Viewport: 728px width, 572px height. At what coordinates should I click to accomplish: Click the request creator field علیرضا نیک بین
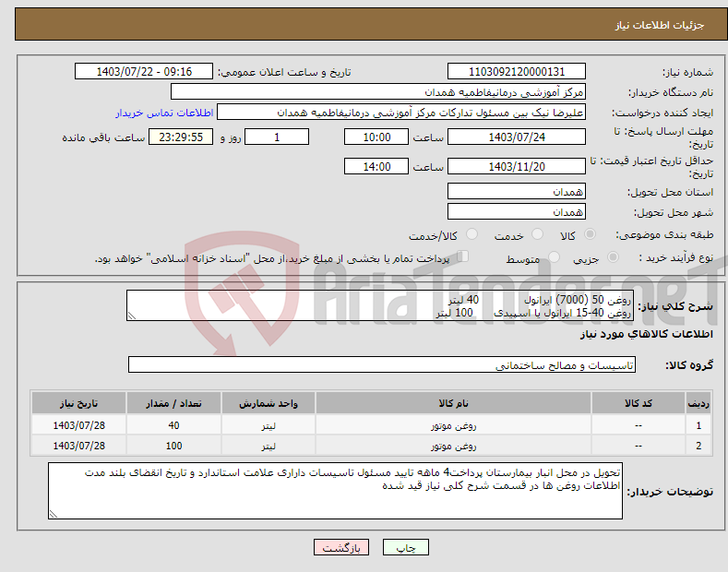401,113
